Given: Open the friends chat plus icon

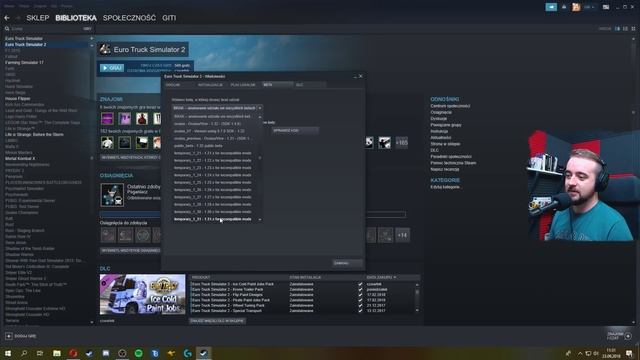Looking at the screenshot, I should (x=628, y=336).
